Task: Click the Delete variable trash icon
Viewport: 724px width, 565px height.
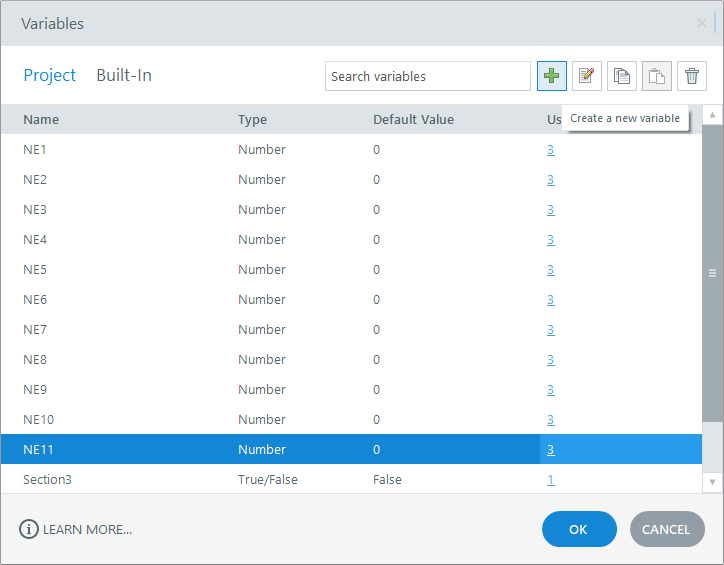Action: (x=692, y=76)
